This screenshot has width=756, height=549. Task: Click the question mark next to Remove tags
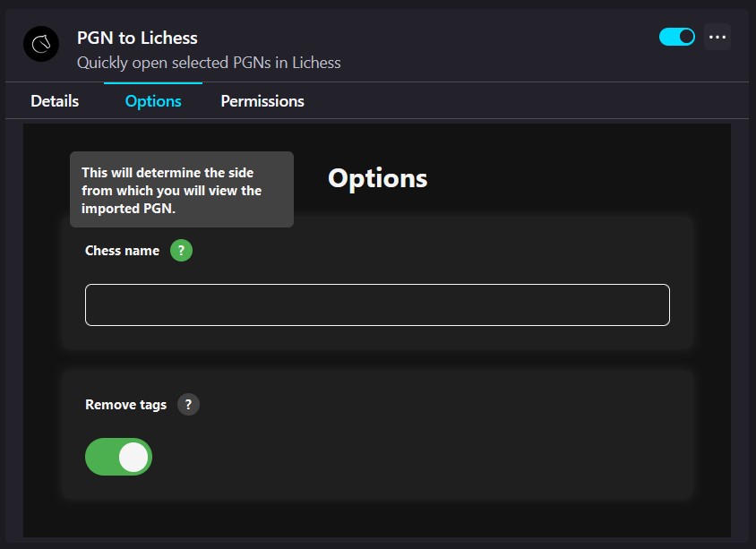coord(188,404)
